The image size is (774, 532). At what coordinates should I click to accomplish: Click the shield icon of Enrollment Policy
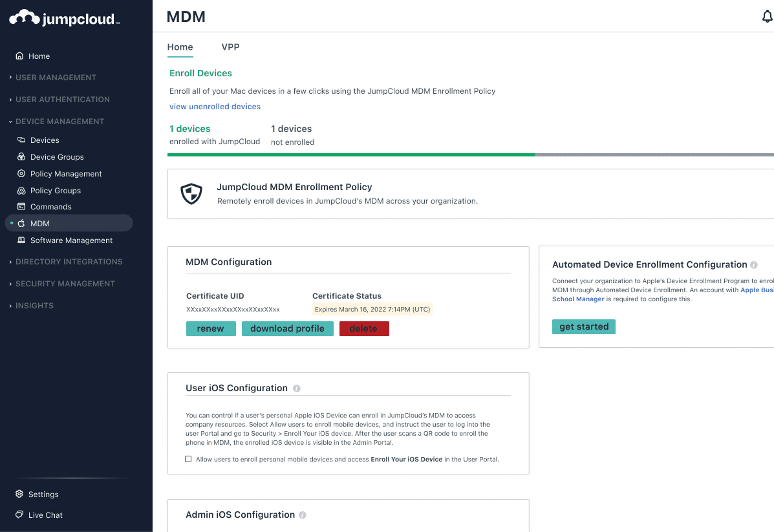(x=191, y=194)
